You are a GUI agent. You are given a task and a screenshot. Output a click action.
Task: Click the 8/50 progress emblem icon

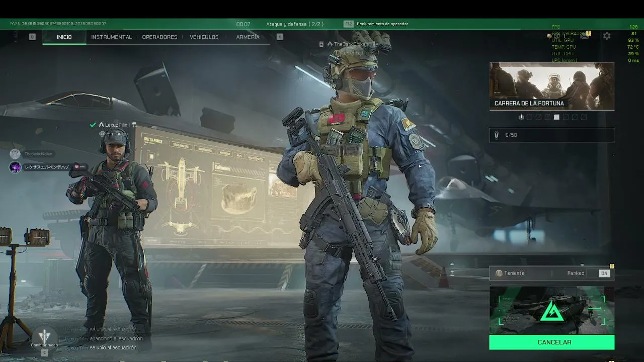pos(497,135)
